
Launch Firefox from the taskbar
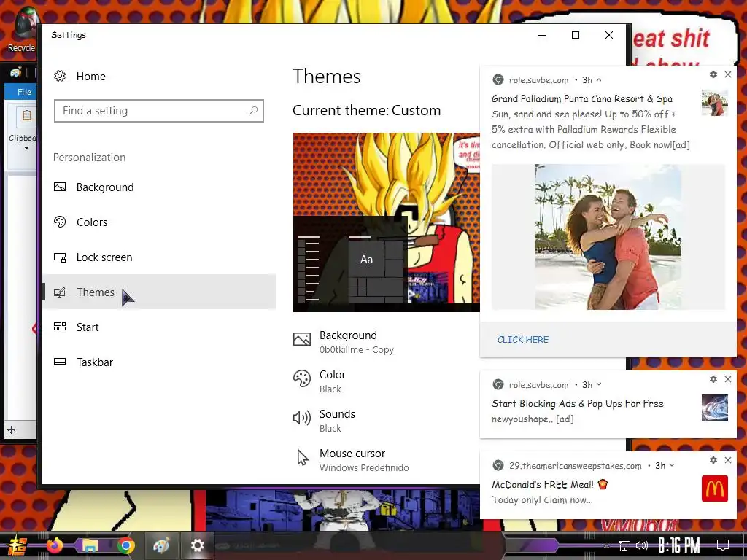[x=54, y=545]
